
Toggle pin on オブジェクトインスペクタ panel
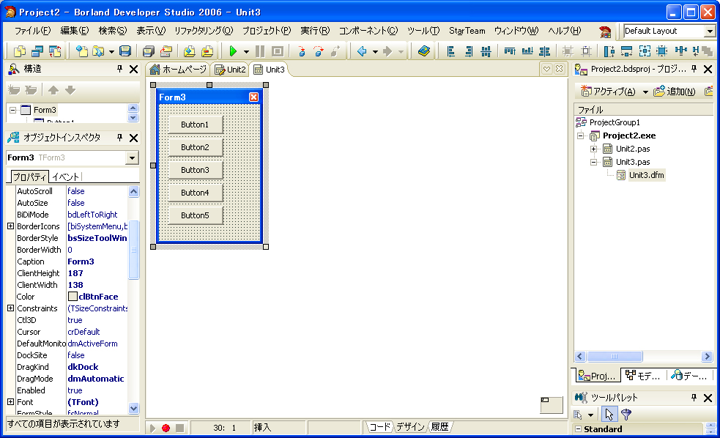119,137
